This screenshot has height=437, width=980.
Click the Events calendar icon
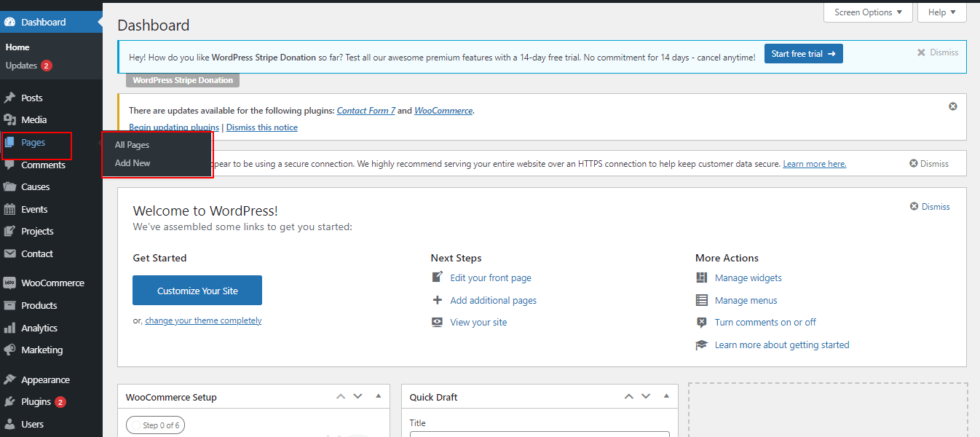pyautogui.click(x=9, y=210)
